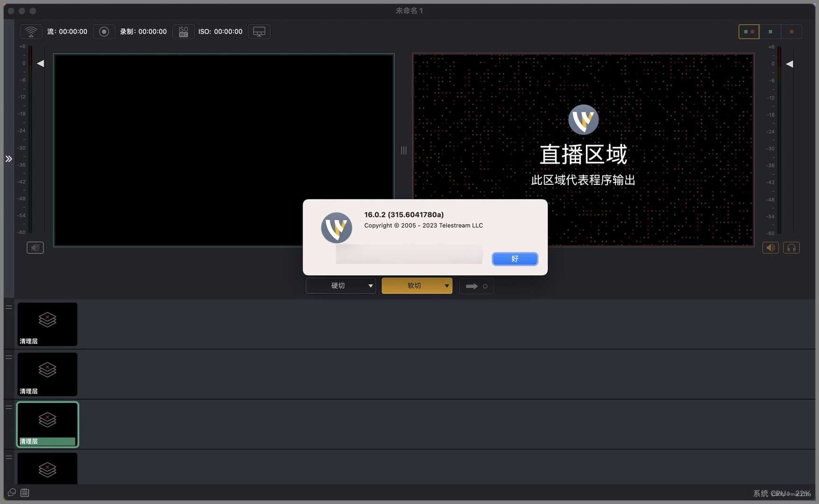819x504 pixels.
Task: Click the record button icon
Action: point(104,32)
